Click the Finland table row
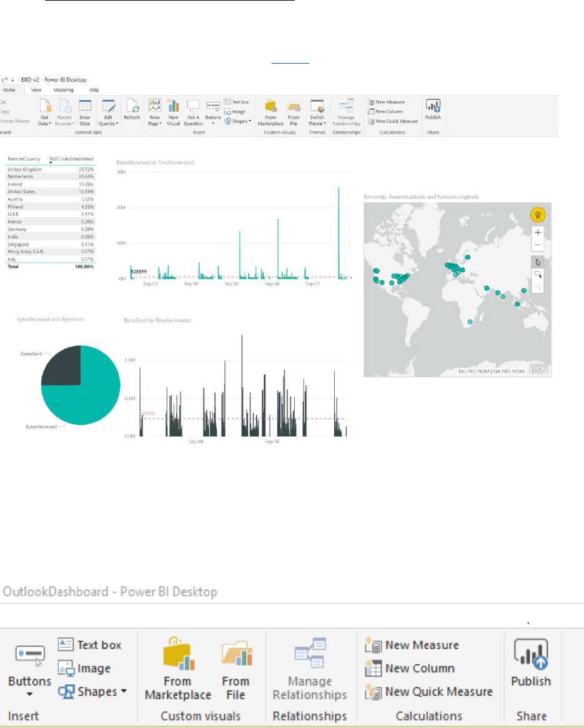The image size is (584, 728). [50, 207]
